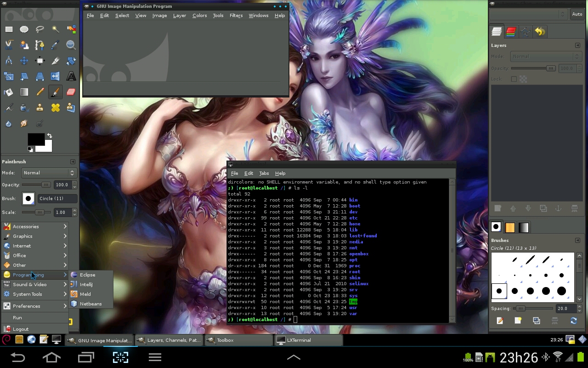Open the image selector dropdown beside Auto
Image resolution: width=588 pixels, height=368 pixels.
pyautogui.click(x=528, y=14)
